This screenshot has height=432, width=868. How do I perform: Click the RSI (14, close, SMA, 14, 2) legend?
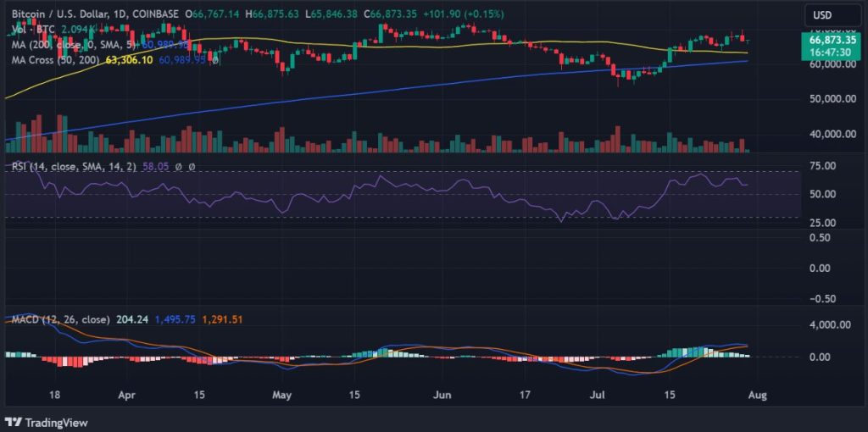[74, 166]
